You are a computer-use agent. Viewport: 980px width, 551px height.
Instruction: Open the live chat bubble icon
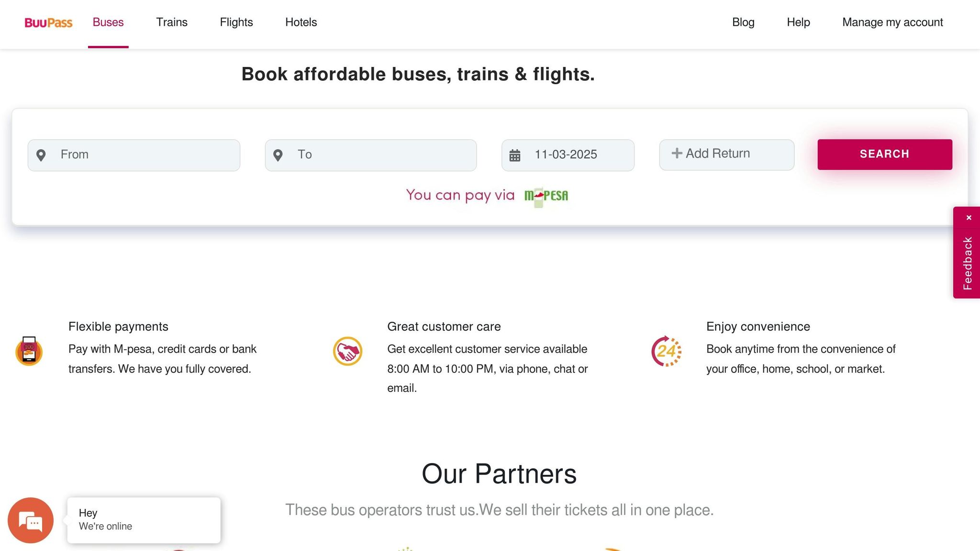coord(31,520)
